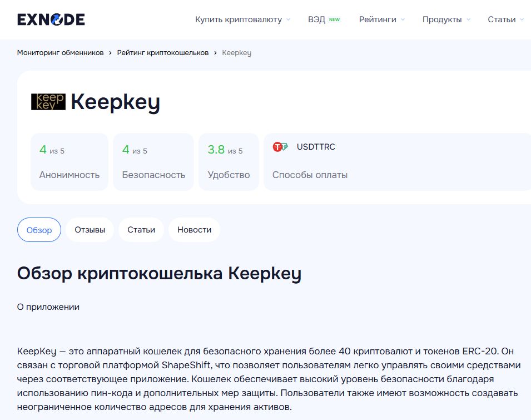The height and width of the screenshot is (420, 531).
Task: Open the Продукты menu
Action: [x=442, y=19]
